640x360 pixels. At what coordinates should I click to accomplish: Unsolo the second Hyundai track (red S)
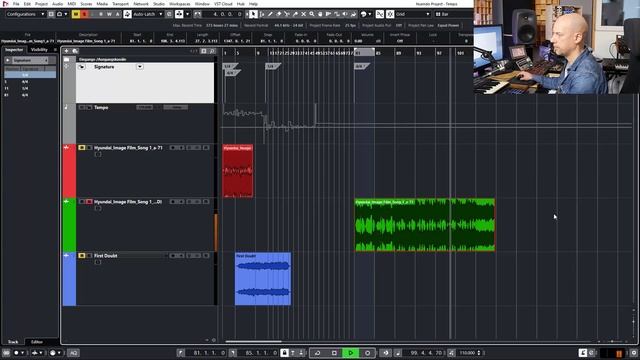[x=89, y=202]
